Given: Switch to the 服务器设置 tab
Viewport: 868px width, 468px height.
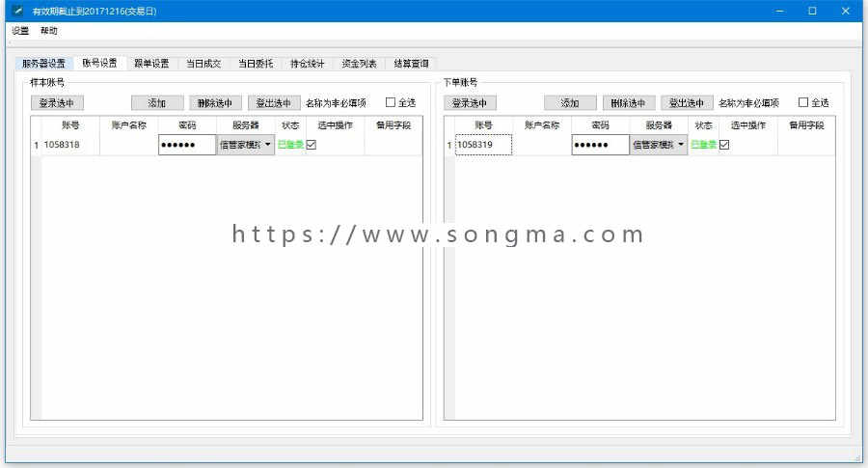Looking at the screenshot, I should click(x=43, y=64).
